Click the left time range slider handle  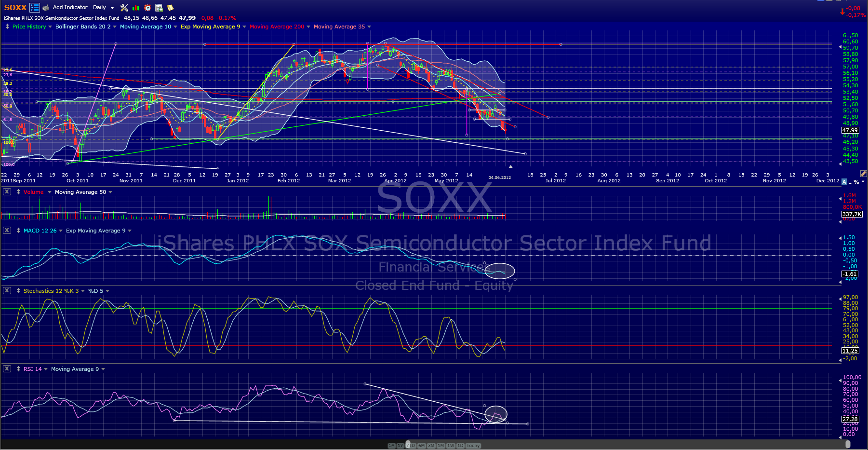coord(408,444)
